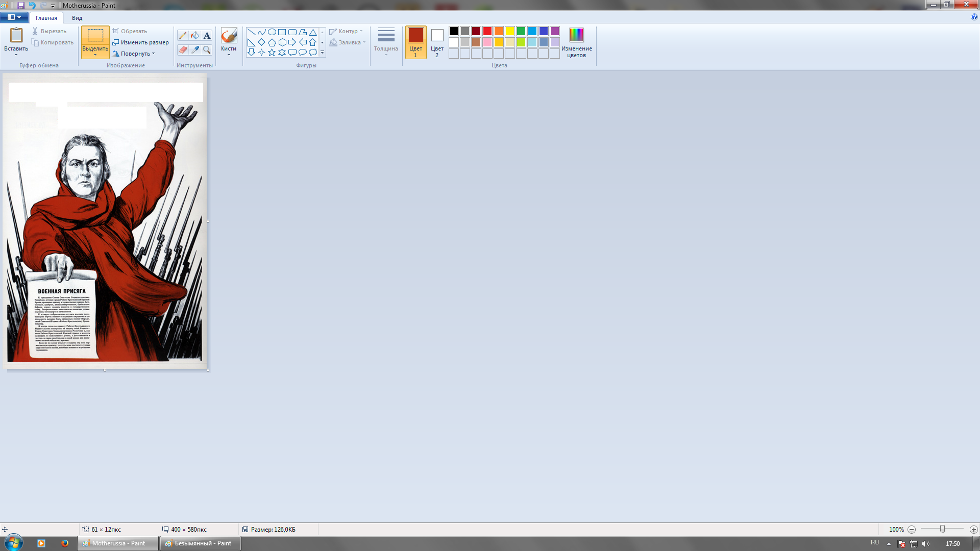The image size is (980, 551).
Task: Switch to the Главная tab
Action: click(46, 18)
